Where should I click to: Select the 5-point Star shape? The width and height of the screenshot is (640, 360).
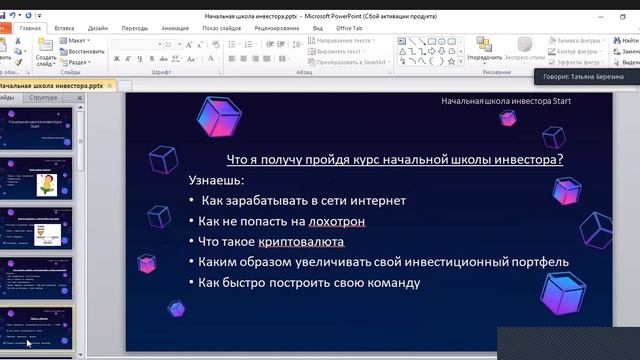pyautogui.click(x=451, y=62)
